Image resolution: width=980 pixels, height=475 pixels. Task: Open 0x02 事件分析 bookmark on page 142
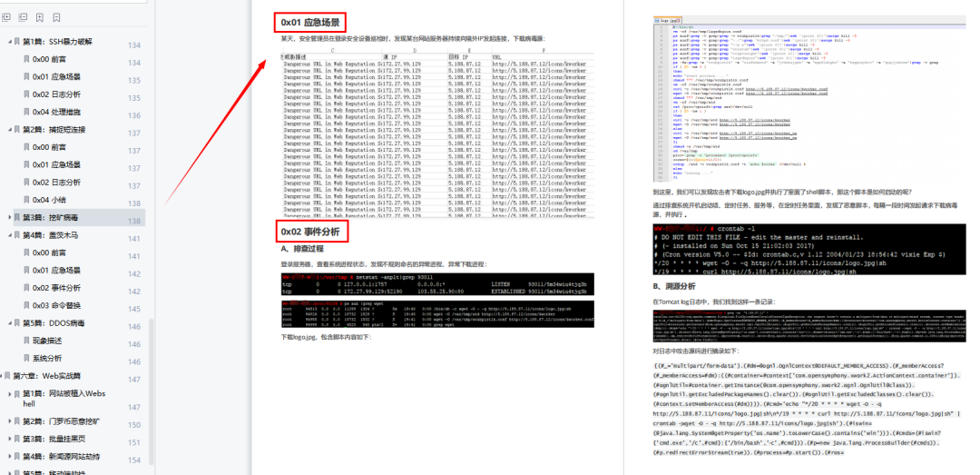[x=56, y=288]
